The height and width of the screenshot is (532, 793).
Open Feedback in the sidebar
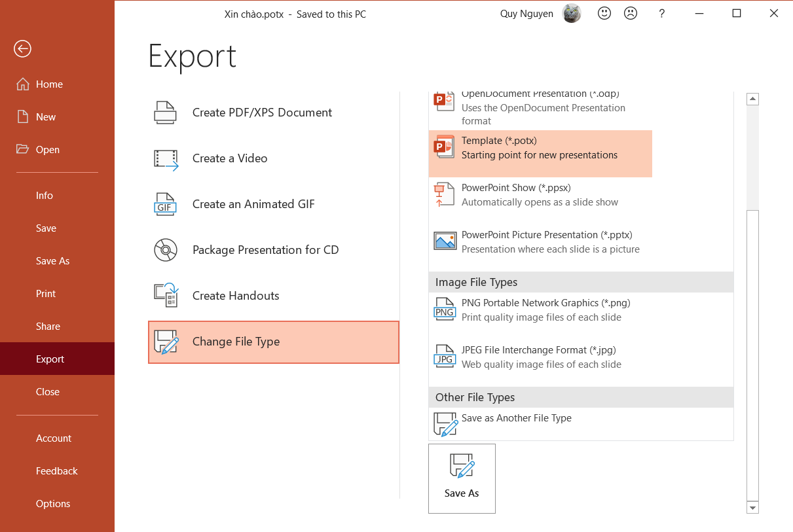(57, 470)
